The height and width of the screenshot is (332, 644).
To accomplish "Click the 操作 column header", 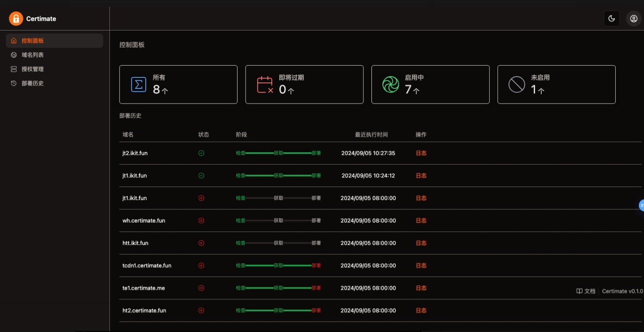I will 421,134.
